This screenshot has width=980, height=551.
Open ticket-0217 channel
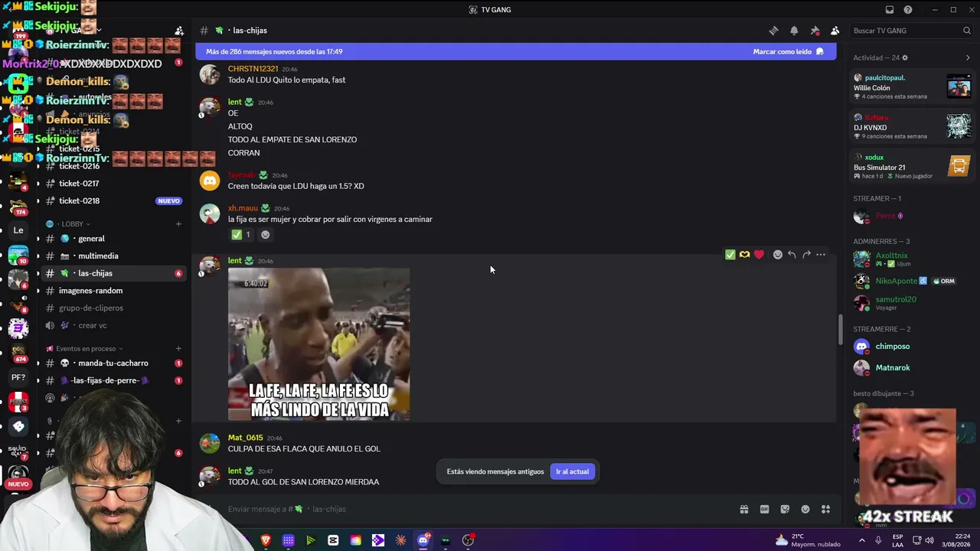113,184
